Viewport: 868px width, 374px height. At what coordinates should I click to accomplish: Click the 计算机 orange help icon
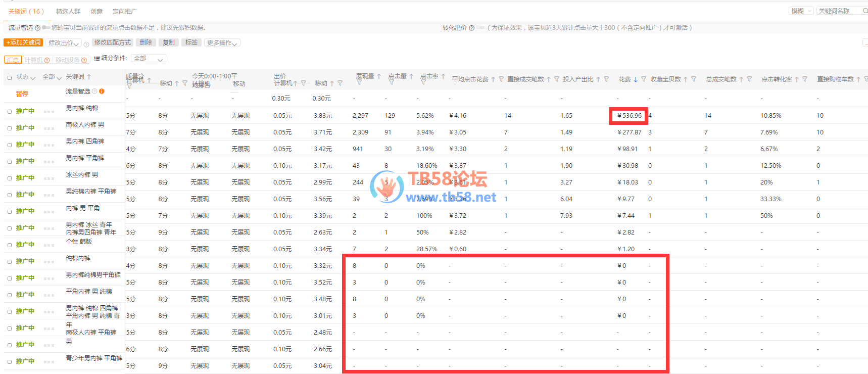point(47,60)
